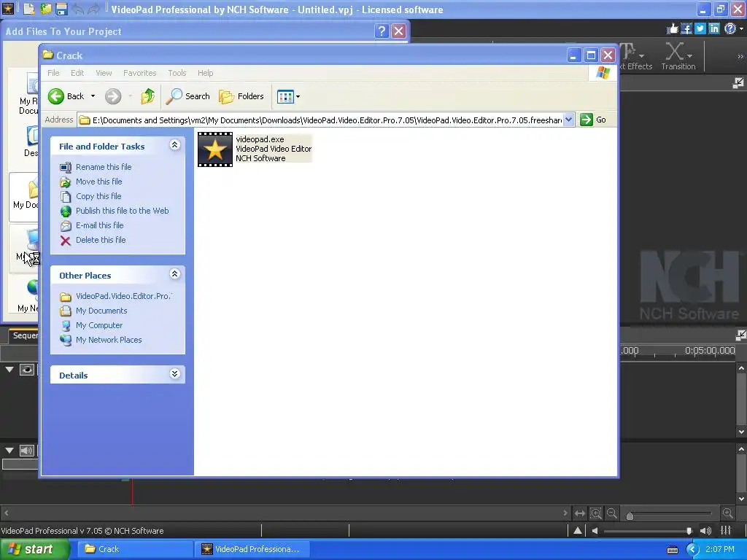
Task: Open the View menu in Crack window
Action: coord(104,73)
